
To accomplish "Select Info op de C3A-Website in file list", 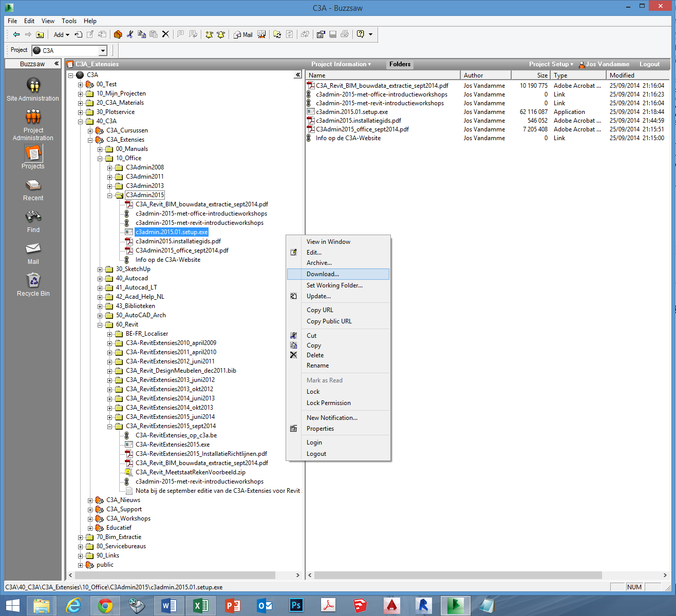I will point(348,138).
